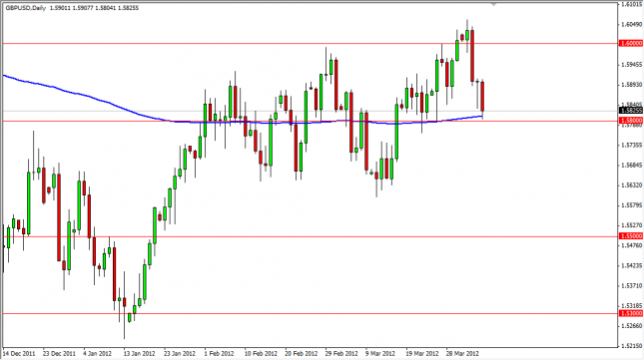Click the 1.53710 price axis label

tap(632, 286)
